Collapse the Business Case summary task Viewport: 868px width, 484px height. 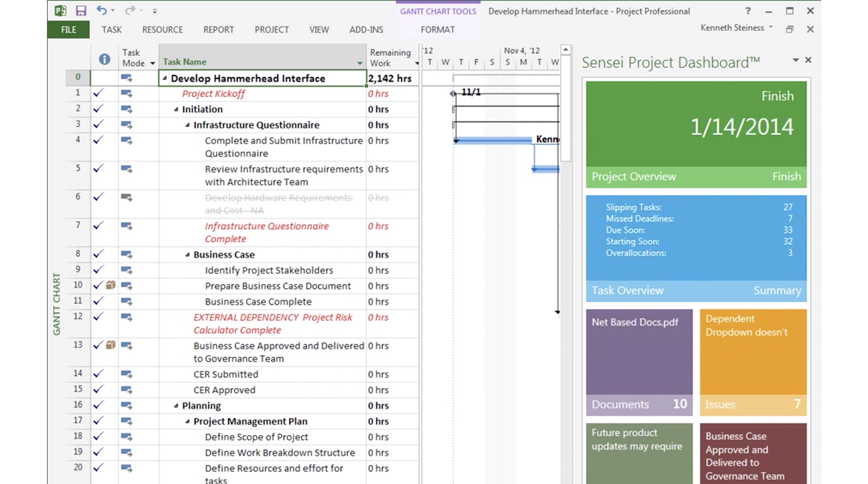(187, 254)
